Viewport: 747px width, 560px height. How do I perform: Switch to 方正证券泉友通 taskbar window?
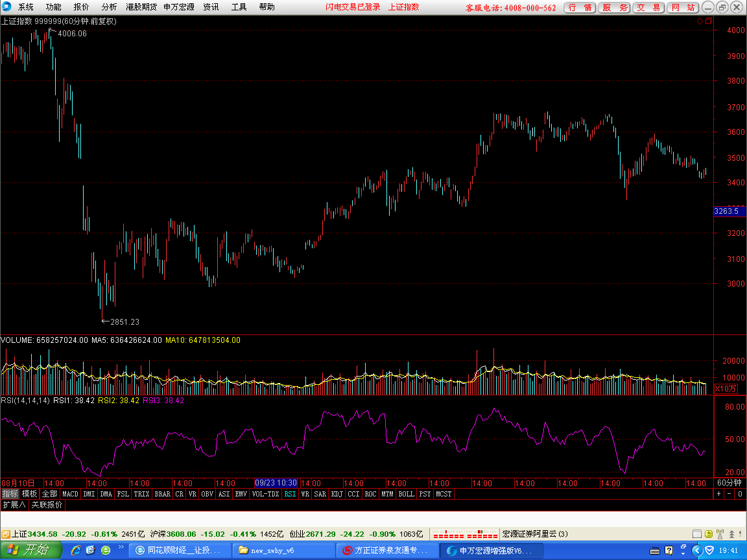tap(387, 550)
